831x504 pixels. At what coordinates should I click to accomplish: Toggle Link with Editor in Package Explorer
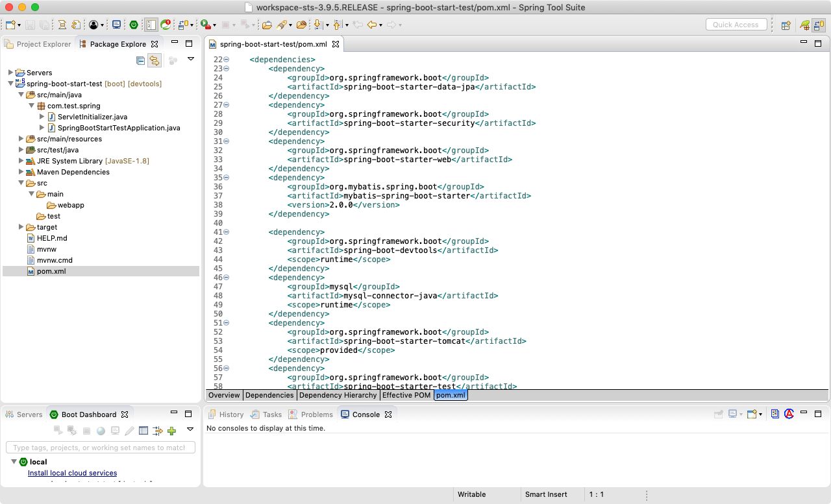(x=155, y=60)
